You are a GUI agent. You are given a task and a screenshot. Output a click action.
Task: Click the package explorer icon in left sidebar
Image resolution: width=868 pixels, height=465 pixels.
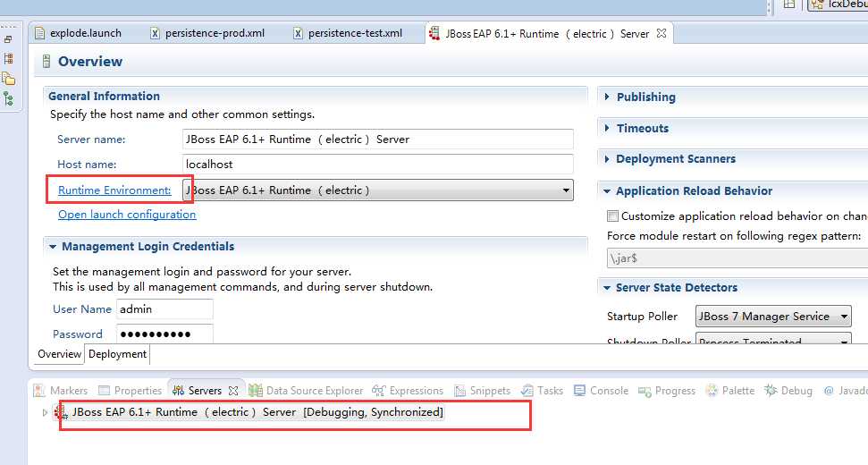(8, 78)
